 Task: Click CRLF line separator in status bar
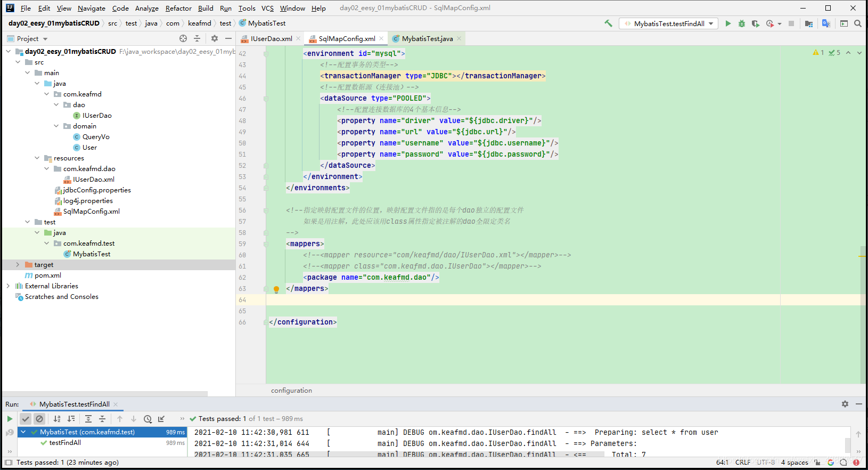point(742,463)
